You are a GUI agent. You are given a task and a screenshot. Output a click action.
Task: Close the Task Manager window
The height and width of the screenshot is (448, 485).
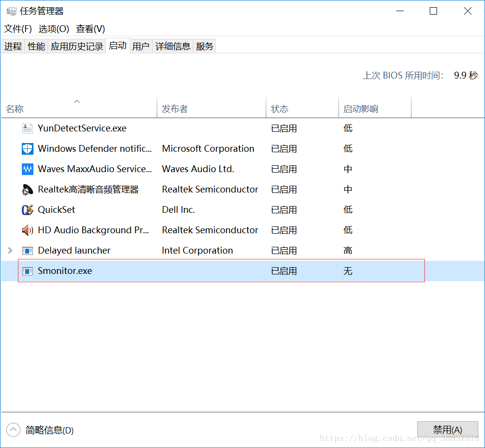pyautogui.click(x=468, y=11)
